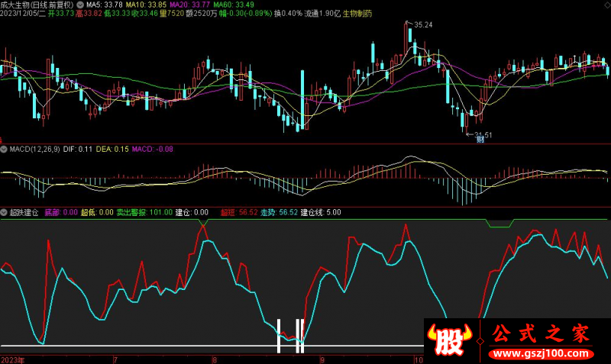The height and width of the screenshot is (364, 611).
Task: Click the MACD(12,26,9) indicator name
Action: pyautogui.click(x=32, y=150)
